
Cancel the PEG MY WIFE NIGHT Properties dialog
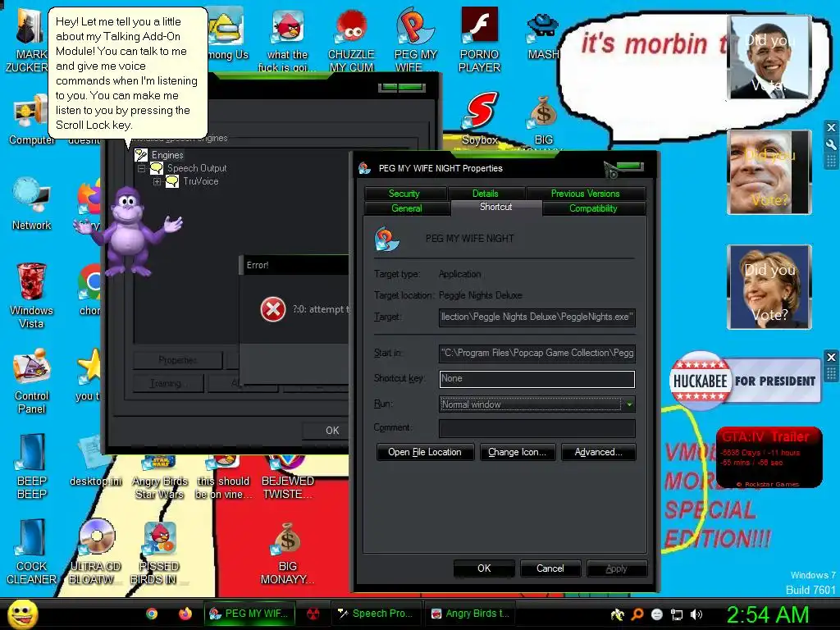(550, 568)
